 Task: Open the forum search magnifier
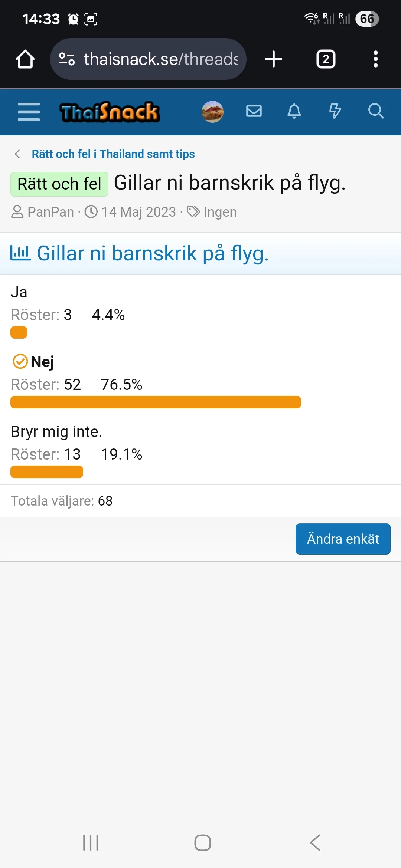376,111
